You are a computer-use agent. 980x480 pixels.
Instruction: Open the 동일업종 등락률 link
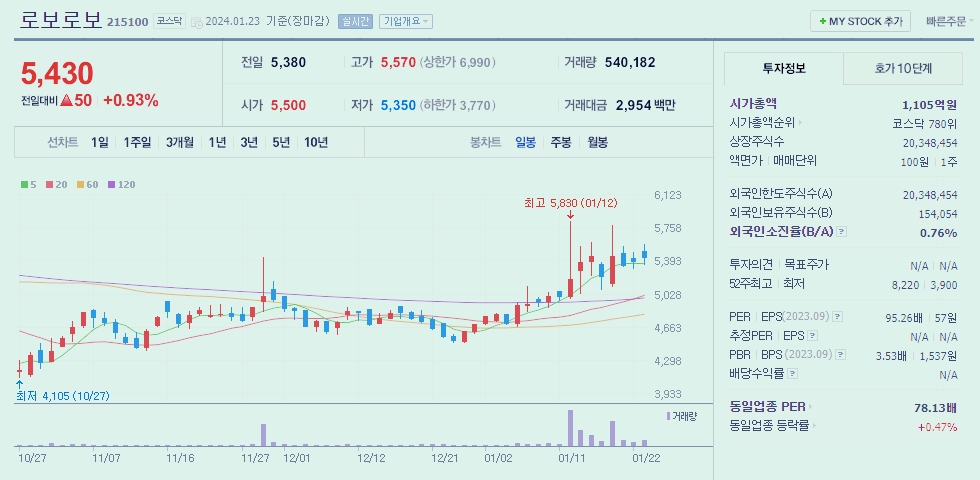pyautogui.click(x=772, y=426)
